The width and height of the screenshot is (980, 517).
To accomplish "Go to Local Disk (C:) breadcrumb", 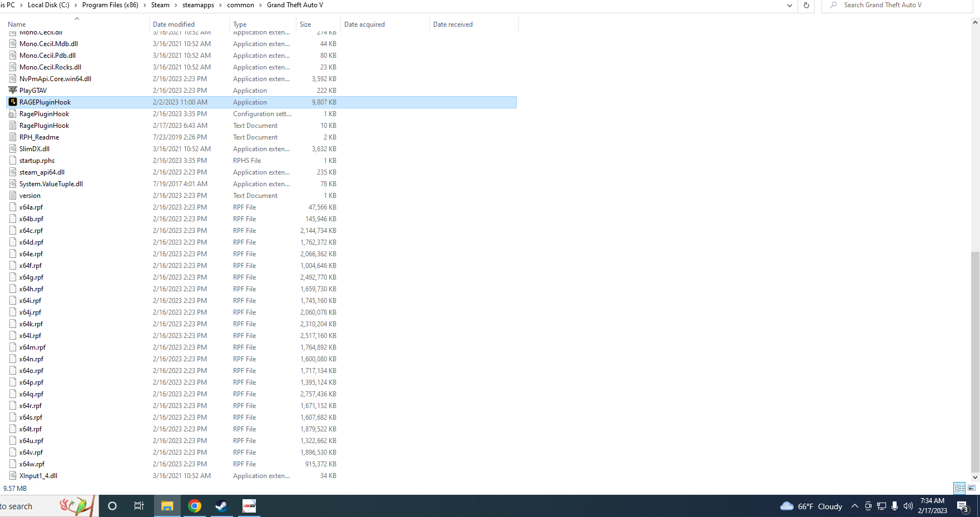I will pos(48,5).
